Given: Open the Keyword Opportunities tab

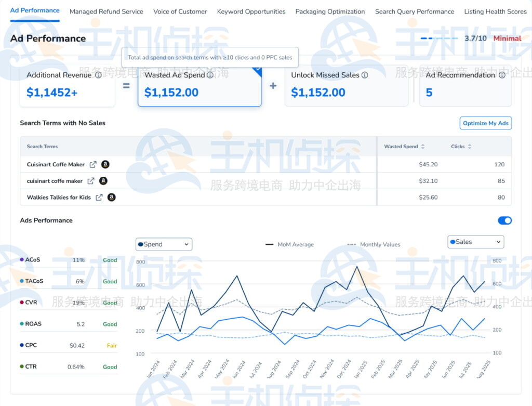Looking at the screenshot, I should click(x=251, y=11).
